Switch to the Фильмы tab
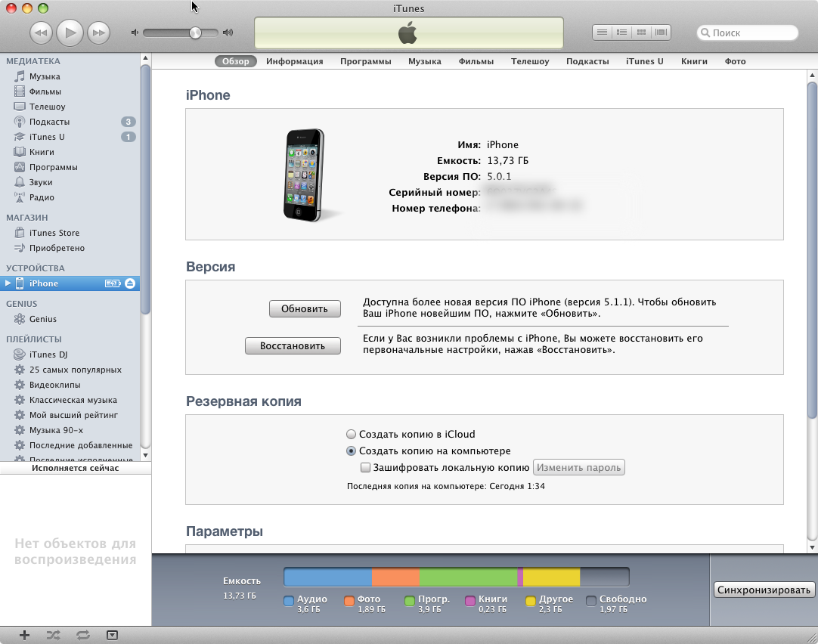 [x=476, y=61]
